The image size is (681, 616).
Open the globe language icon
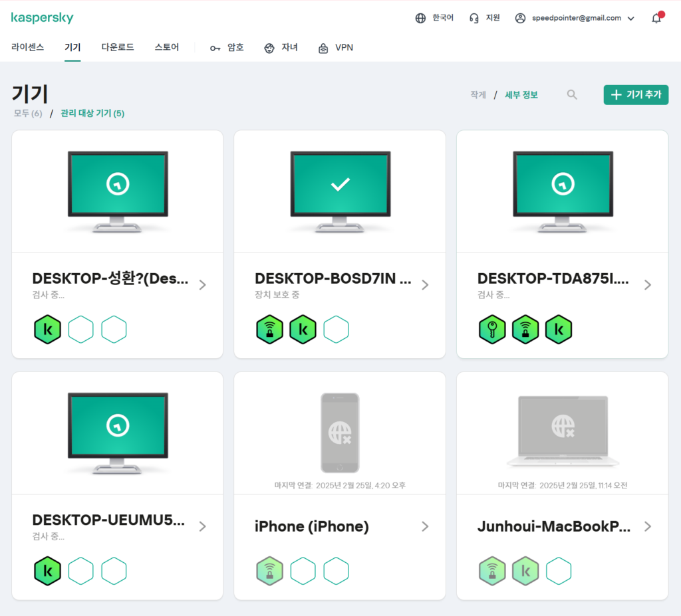(420, 18)
